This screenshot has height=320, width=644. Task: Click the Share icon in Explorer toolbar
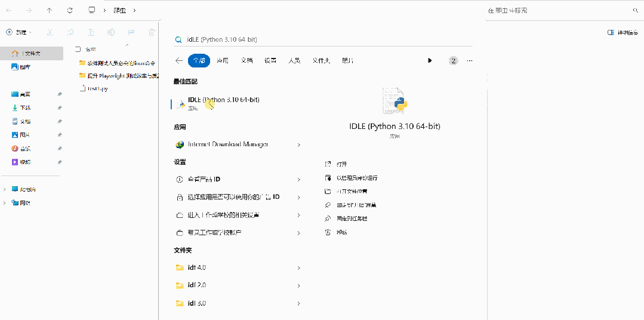pos(131,32)
